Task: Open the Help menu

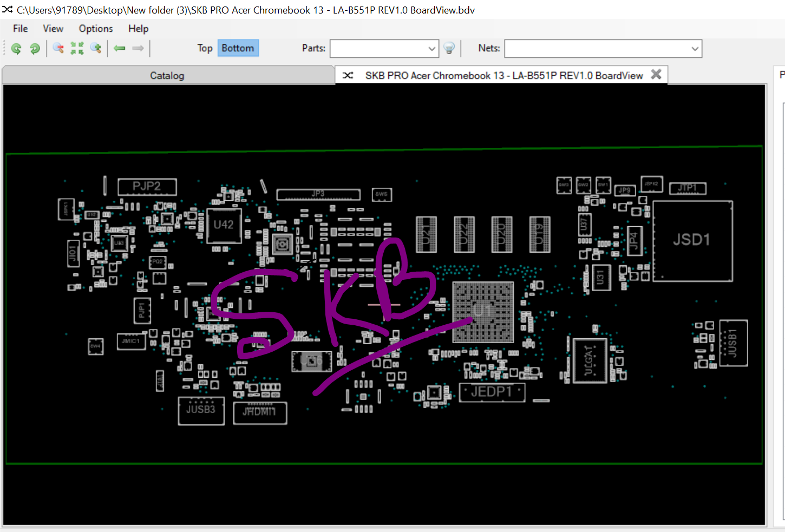Action: [138, 29]
